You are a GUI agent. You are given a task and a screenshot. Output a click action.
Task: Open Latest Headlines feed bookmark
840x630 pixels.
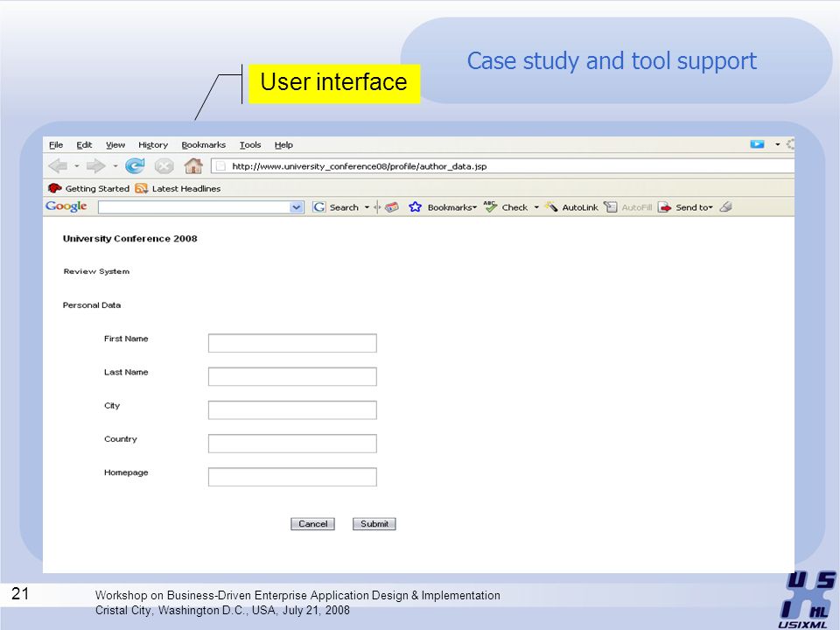click(x=178, y=189)
